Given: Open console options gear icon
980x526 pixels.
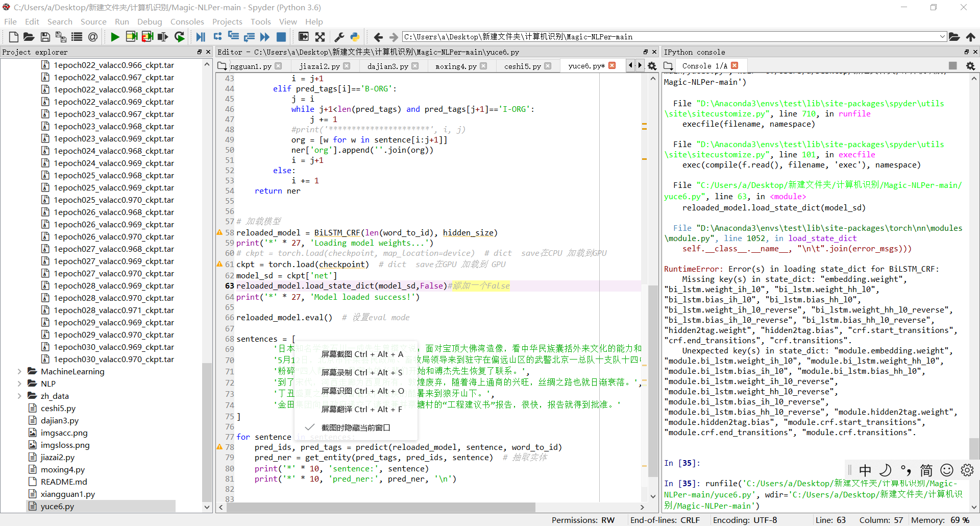Looking at the screenshot, I should [970, 66].
